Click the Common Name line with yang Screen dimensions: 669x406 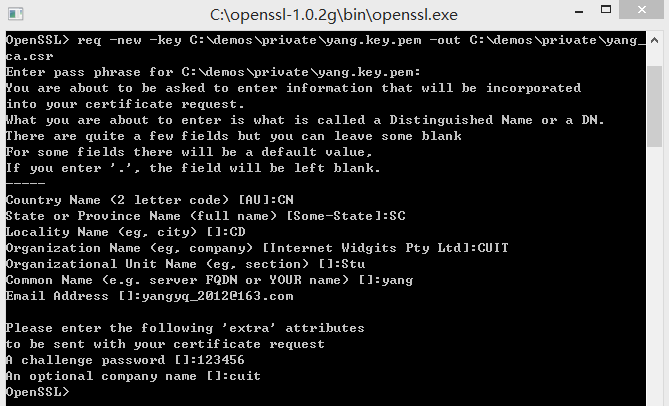209,280
